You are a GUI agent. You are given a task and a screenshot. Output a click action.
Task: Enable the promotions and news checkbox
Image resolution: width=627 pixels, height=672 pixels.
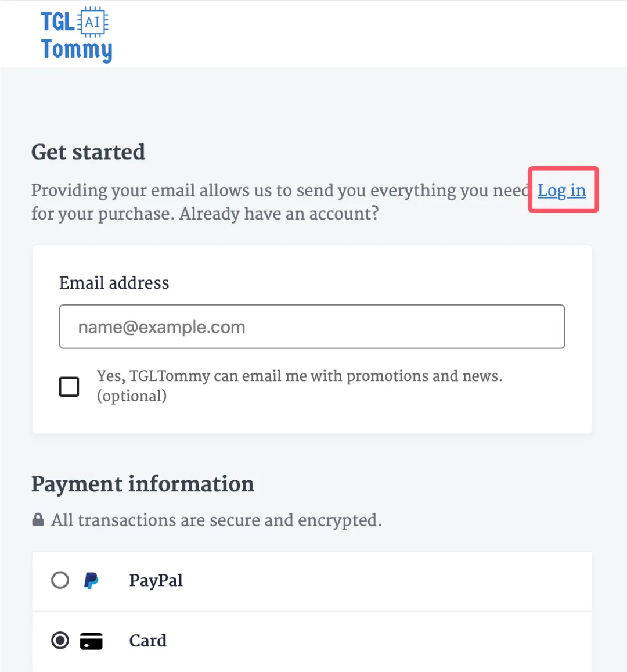coord(69,387)
